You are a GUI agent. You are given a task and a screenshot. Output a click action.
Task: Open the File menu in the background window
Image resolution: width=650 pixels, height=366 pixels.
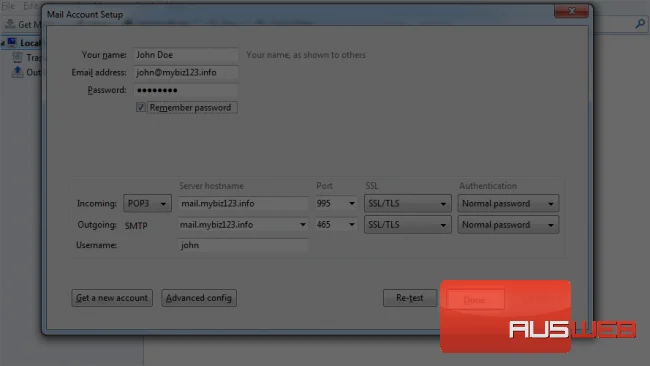tap(8, 6)
